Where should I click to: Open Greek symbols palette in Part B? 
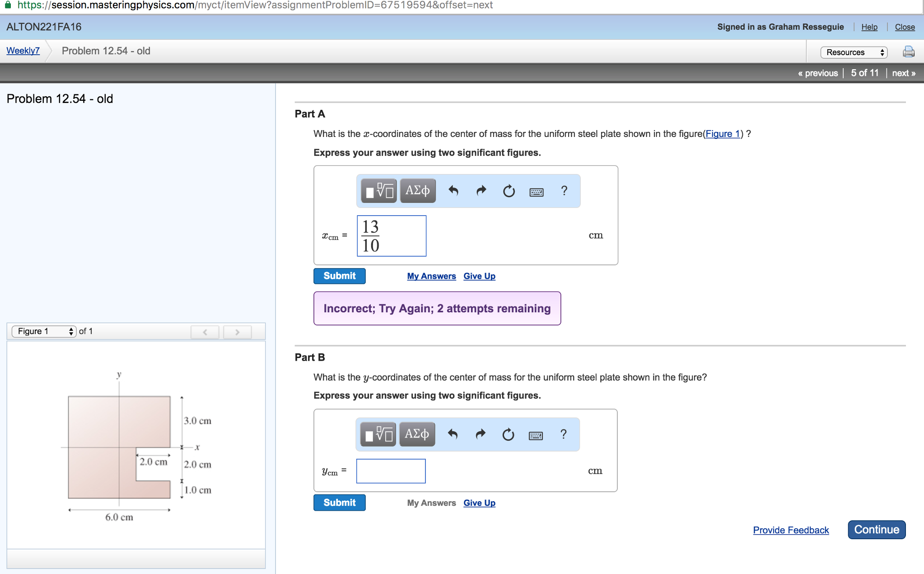[417, 434]
